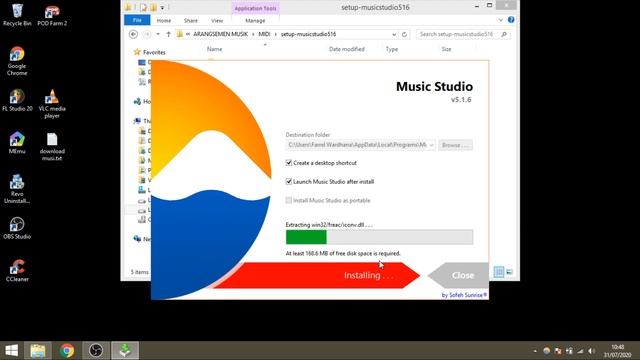Follow the by Sofeh Sunrise link
The height and width of the screenshot is (360, 640).
[x=464, y=295]
